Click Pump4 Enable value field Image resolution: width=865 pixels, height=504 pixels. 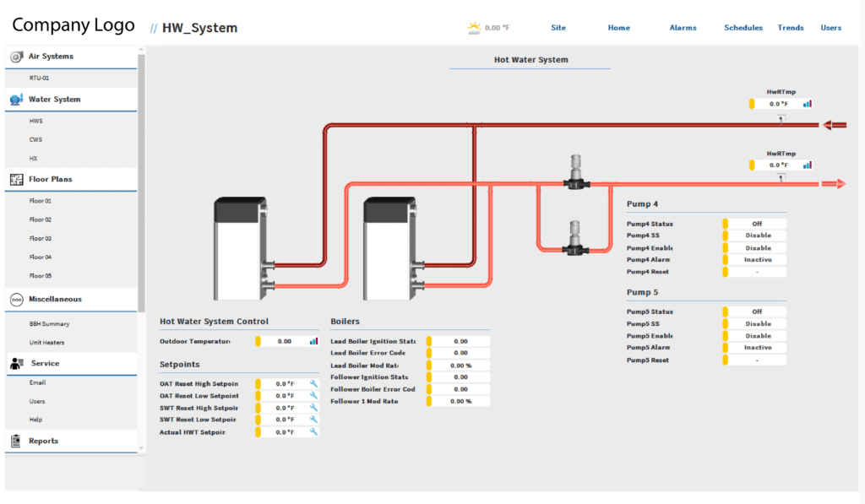757,248
